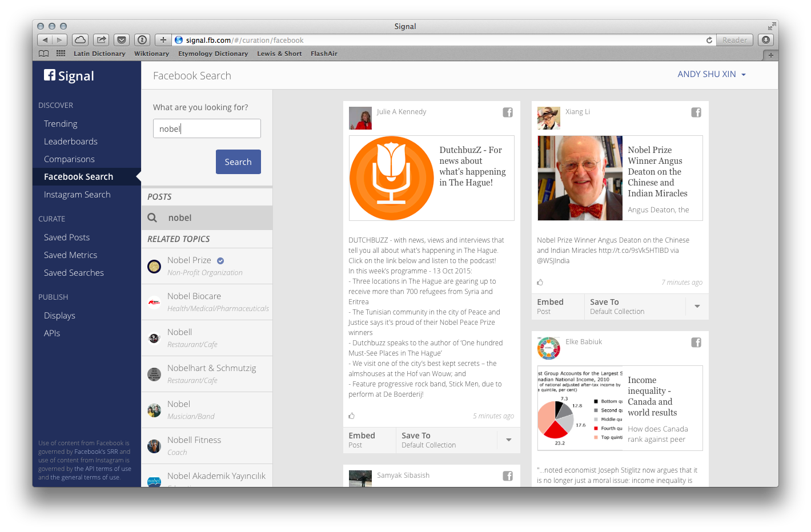Click magnifier icon beside nobel post search
The width and height of the screenshot is (811, 532).
pos(152,217)
